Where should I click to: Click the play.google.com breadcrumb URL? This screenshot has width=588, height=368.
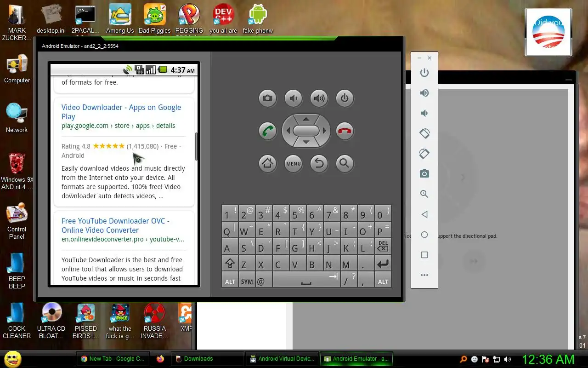pos(118,126)
